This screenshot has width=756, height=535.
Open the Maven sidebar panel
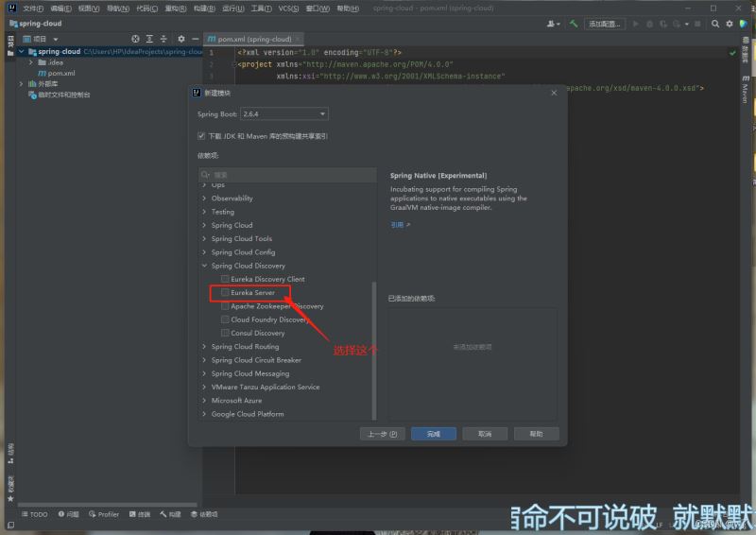(745, 91)
